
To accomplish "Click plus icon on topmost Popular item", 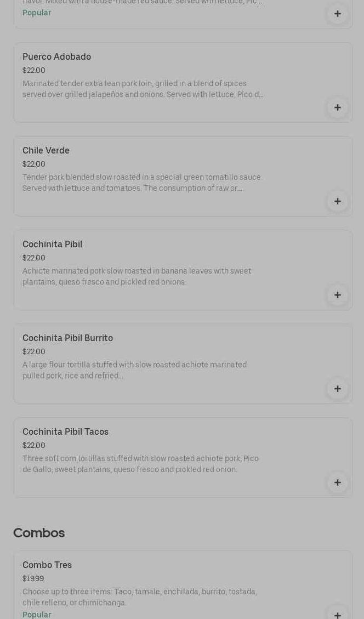I will coord(337,14).
